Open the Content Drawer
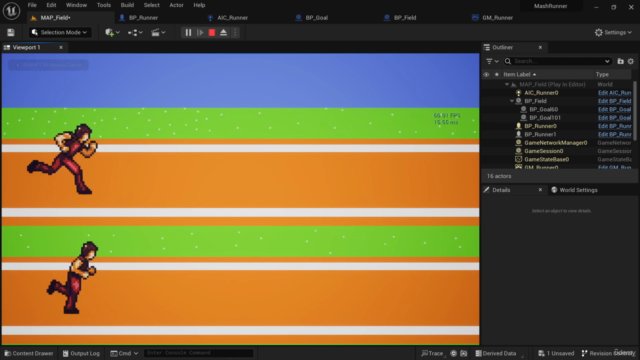 click(29, 353)
